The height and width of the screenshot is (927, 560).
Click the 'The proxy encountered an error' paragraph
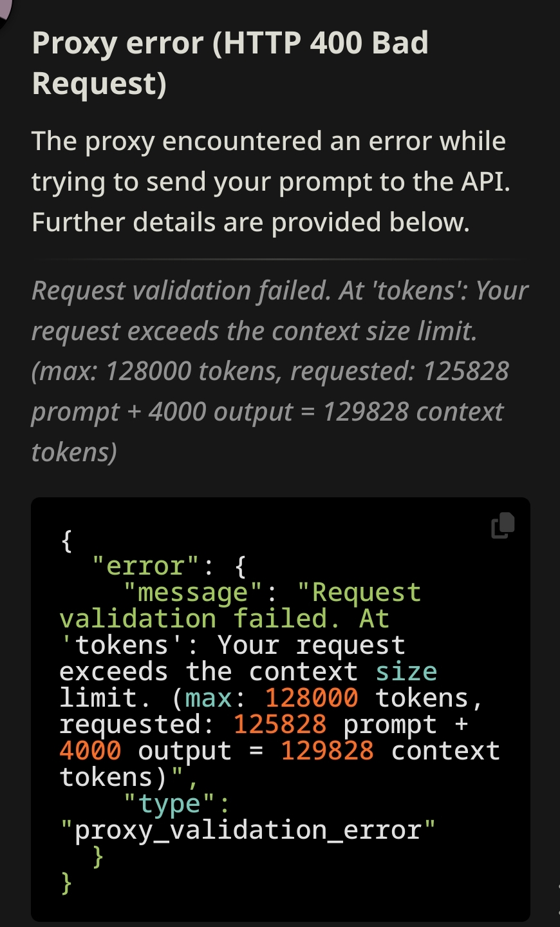tap(270, 181)
